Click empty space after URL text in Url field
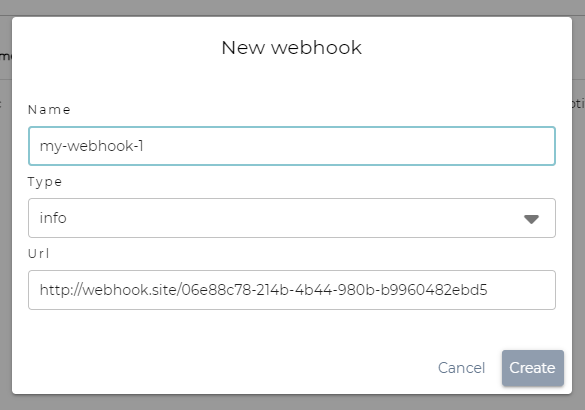The image size is (585, 410). click(520, 290)
